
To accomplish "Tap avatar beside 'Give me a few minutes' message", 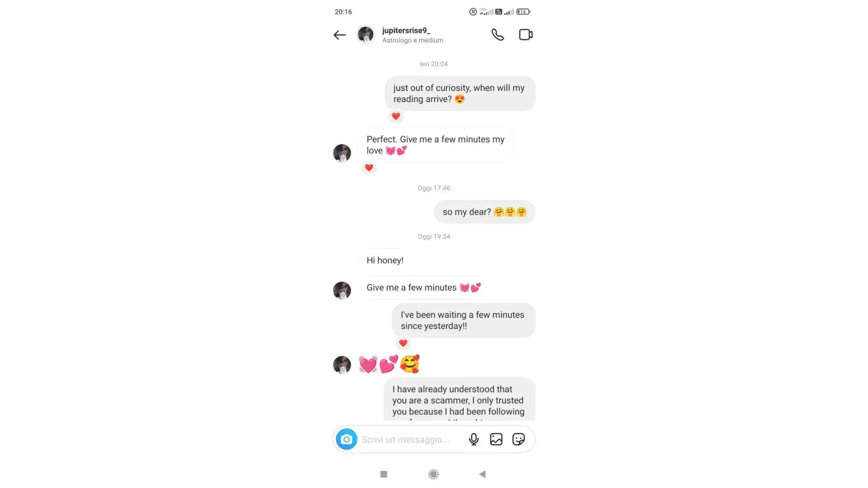I will [x=342, y=290].
